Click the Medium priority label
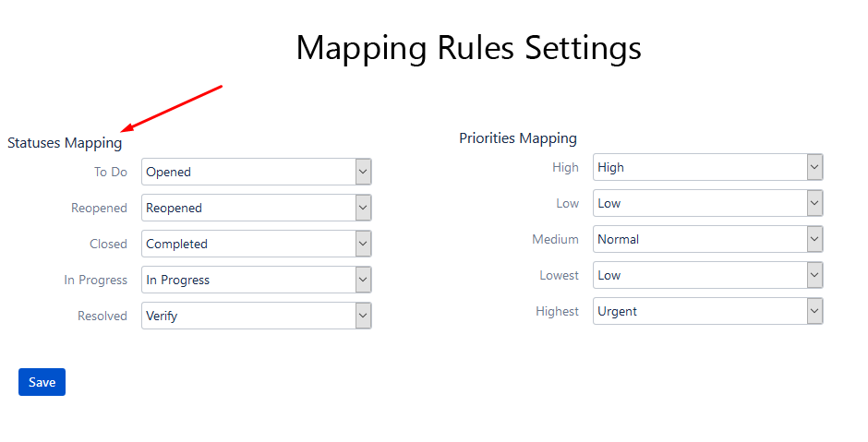The width and height of the screenshot is (868, 442). point(555,239)
